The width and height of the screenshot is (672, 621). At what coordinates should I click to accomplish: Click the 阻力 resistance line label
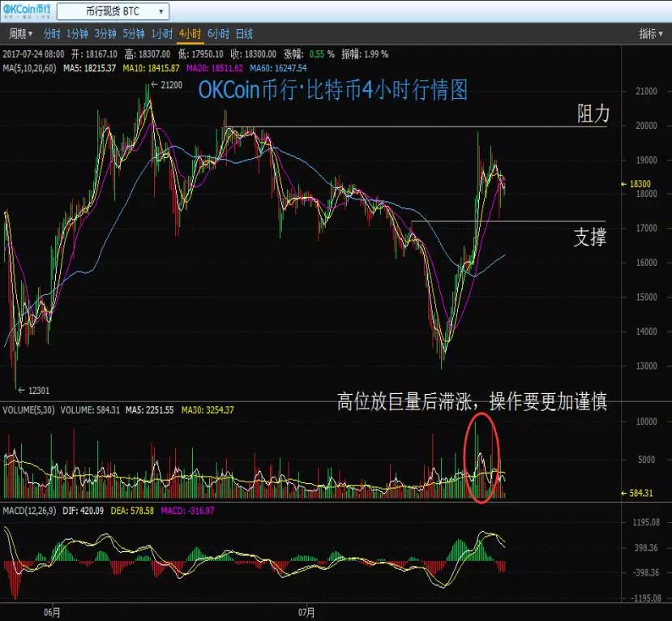tap(593, 114)
